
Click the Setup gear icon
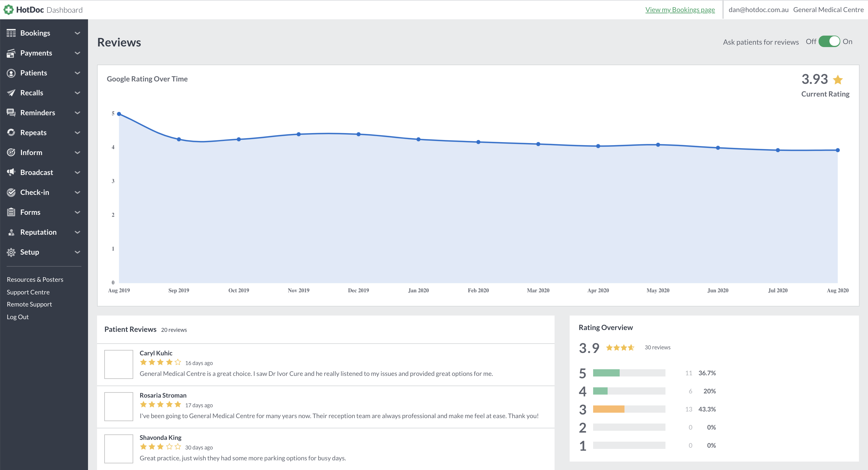point(11,252)
